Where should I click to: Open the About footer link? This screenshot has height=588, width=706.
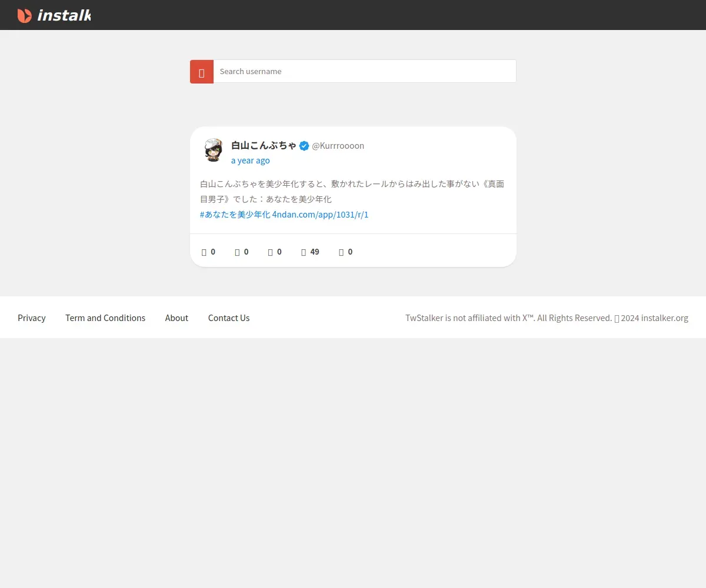(x=176, y=318)
